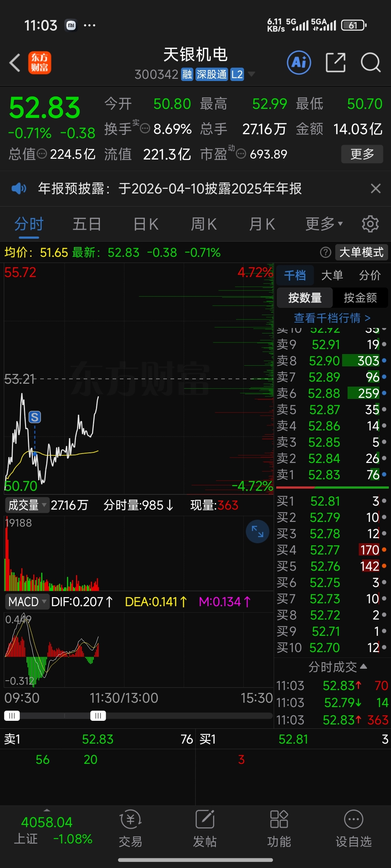Viewport: 391px width, 868px height.
Task: Expand stock title dropdown arrow
Action: (251, 74)
